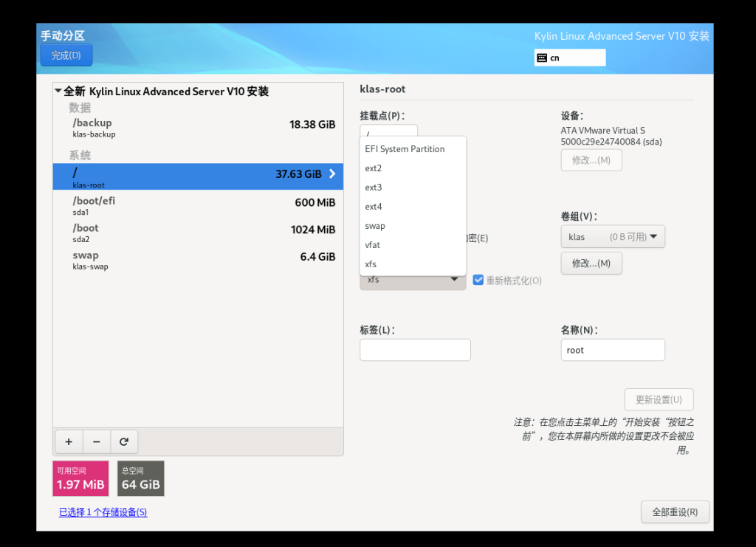This screenshot has height=547, width=756.
Task: Open the klas volume group dropdown
Action: (612, 237)
